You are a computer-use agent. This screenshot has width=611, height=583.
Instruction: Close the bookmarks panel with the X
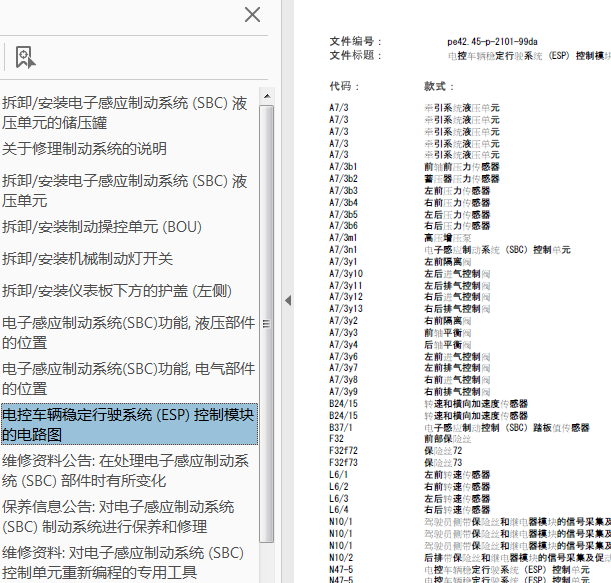point(252,15)
